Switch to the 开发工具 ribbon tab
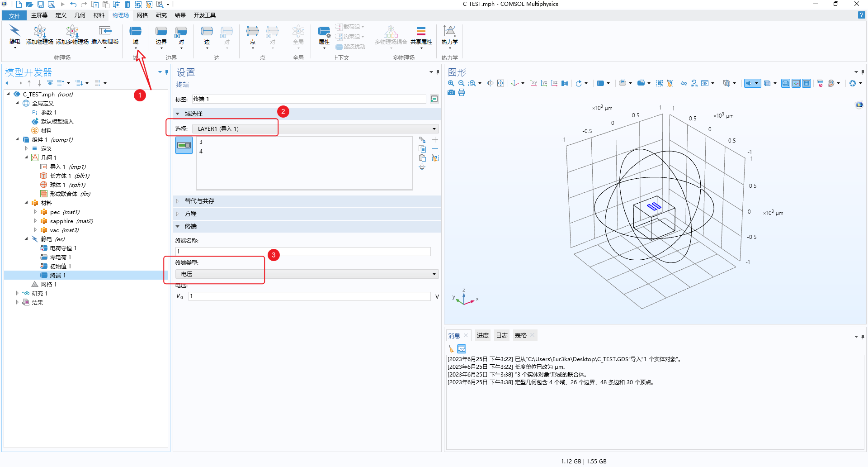 pyautogui.click(x=205, y=15)
